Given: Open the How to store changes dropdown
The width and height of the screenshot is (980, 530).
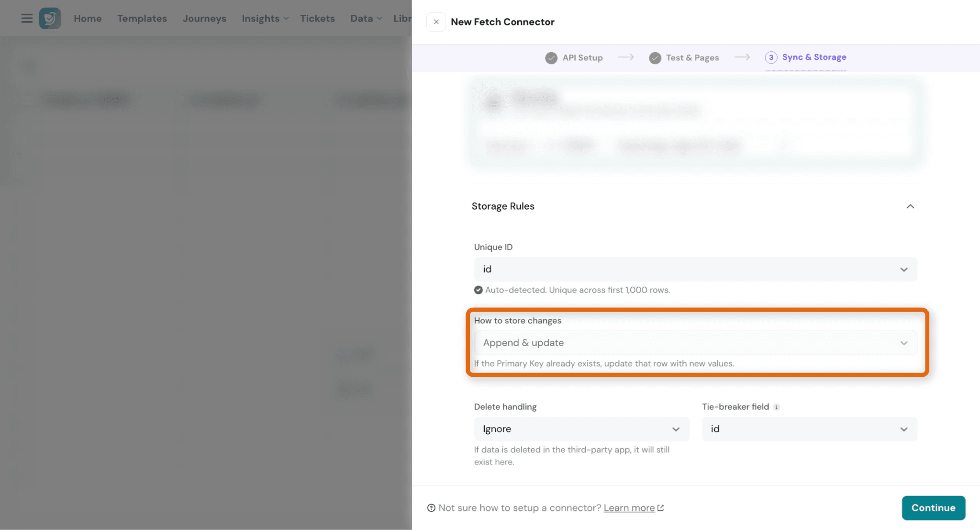Looking at the screenshot, I should [x=695, y=343].
